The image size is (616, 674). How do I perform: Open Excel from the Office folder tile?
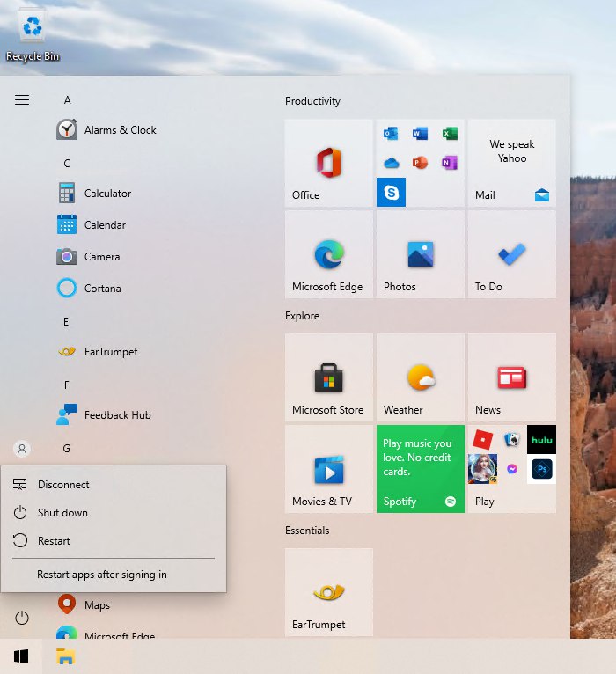450,134
